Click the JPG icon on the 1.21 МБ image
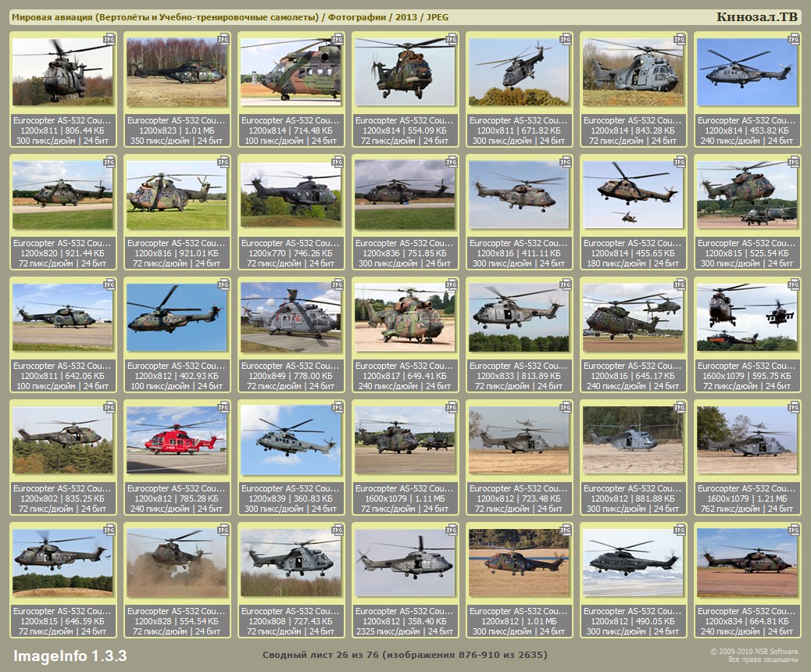The image size is (811, 672). click(x=794, y=407)
